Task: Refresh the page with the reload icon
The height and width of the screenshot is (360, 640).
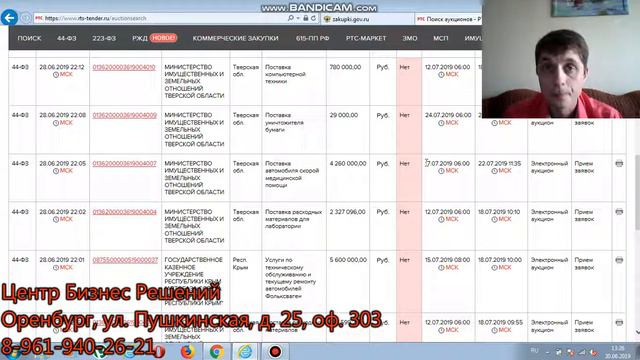Action: coord(313,18)
